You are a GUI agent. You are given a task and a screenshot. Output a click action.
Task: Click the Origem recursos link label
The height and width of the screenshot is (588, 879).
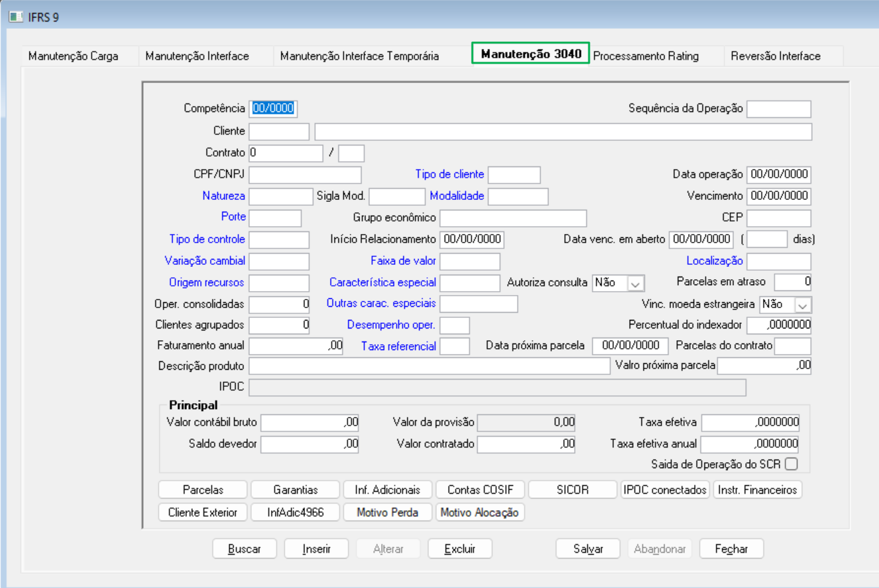pos(207,283)
